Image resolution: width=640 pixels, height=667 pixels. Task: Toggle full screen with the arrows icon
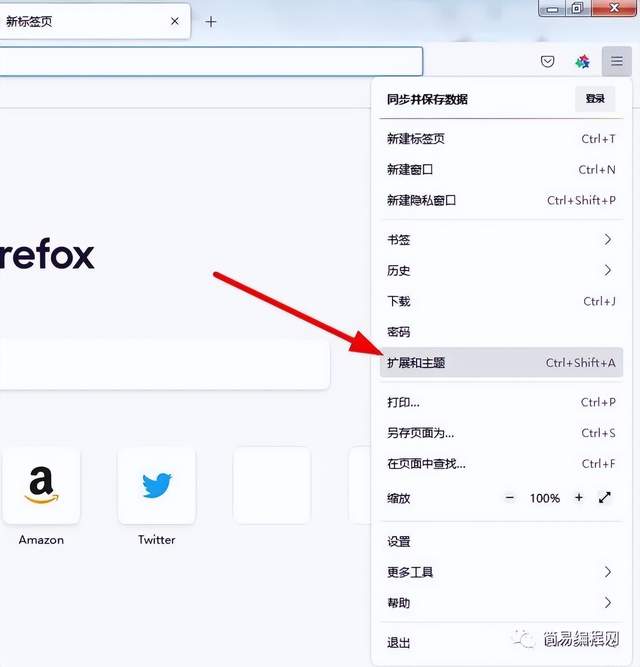pyautogui.click(x=605, y=497)
